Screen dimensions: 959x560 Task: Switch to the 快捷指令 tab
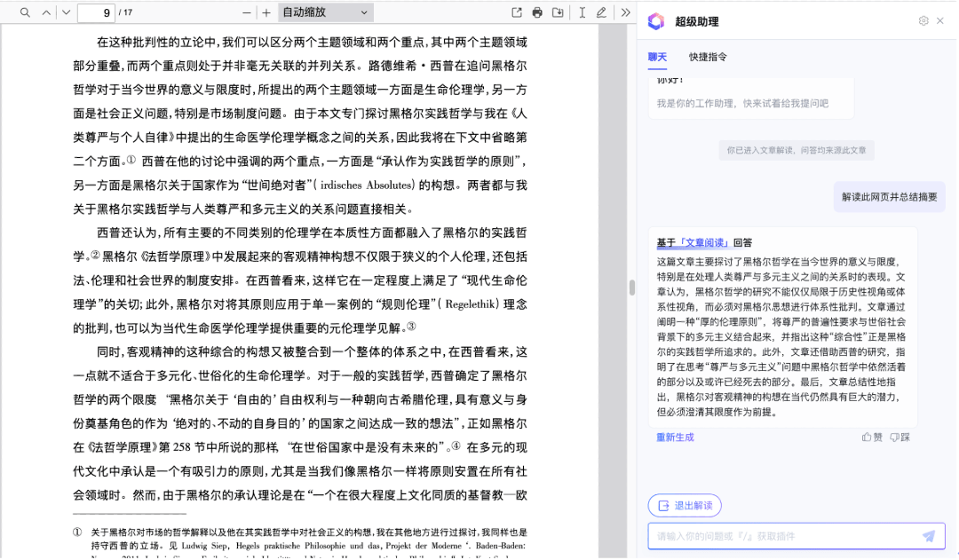tap(708, 57)
